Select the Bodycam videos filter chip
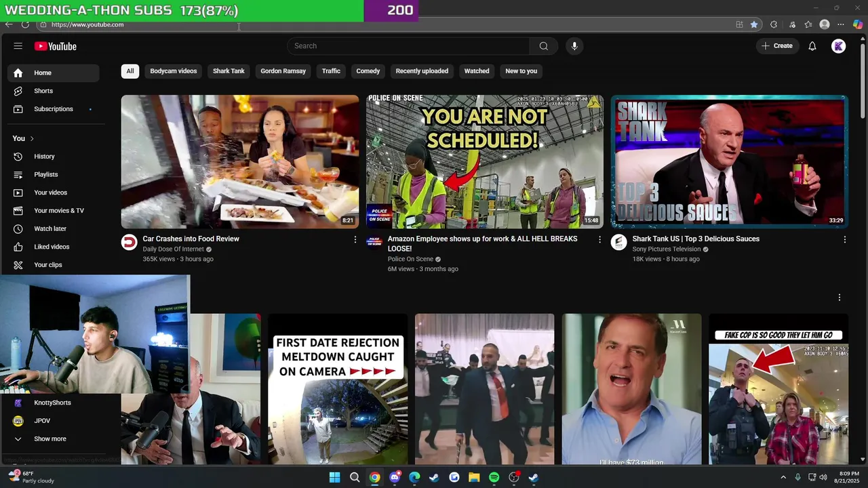868x488 pixels. tap(174, 71)
